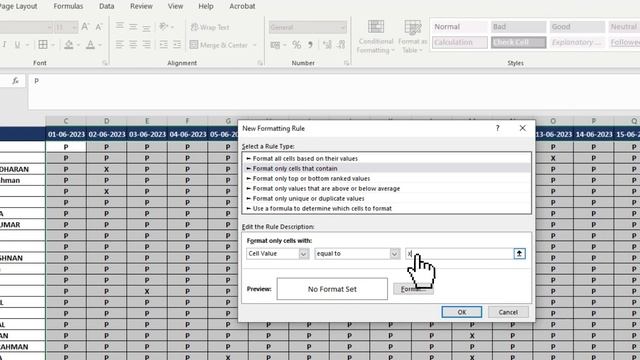This screenshot has height=360, width=640.
Task: Select 'Format only top or bottom ranked values'
Action: click(387, 178)
